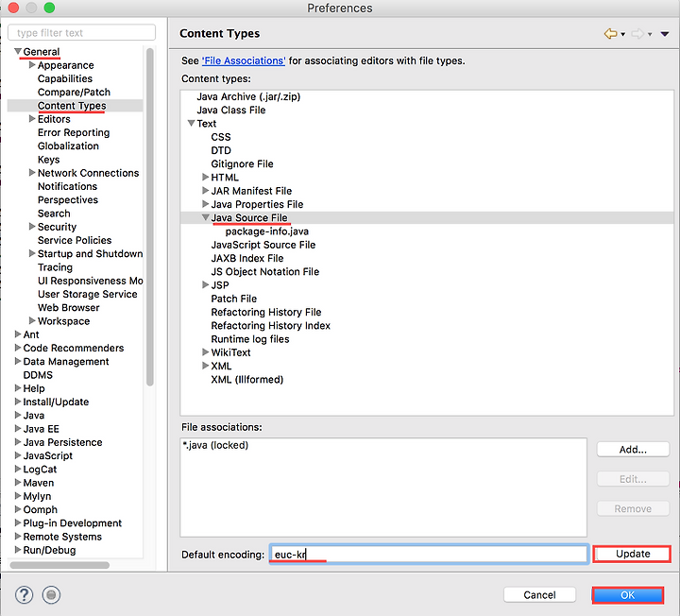Open the back history dropdown arrow
The image size is (680, 616).
623,34
